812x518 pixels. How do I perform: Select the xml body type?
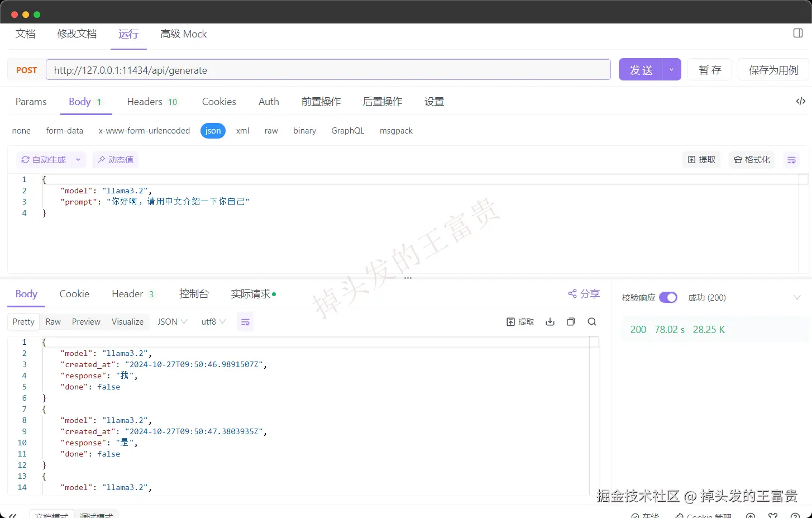point(242,131)
